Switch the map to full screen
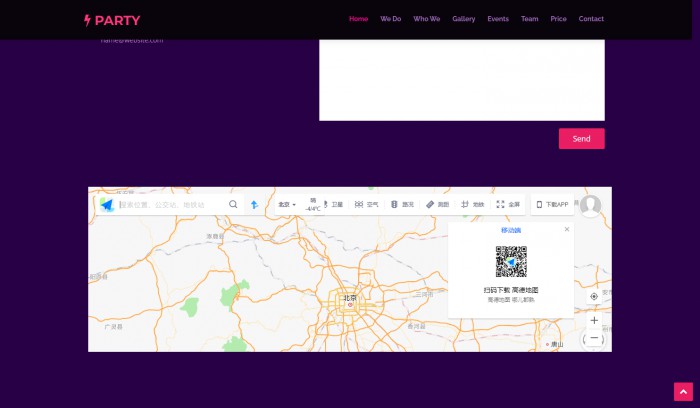Screen dimensions: 700x408 [508, 204]
